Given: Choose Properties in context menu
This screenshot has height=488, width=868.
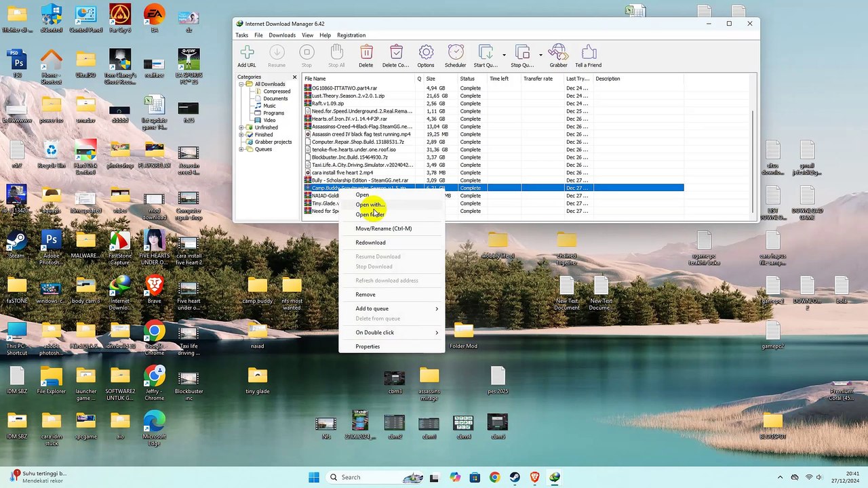Looking at the screenshot, I should (x=391, y=347).
